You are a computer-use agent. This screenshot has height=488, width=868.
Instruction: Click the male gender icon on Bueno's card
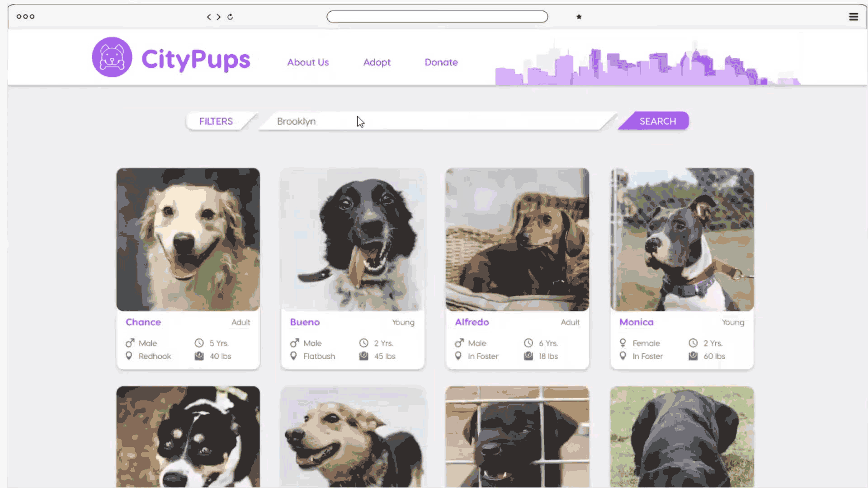[294, 343]
